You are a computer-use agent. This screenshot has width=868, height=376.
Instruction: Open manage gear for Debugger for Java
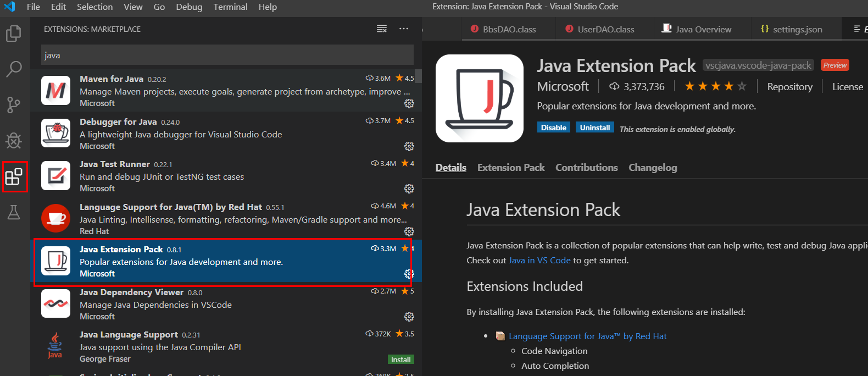[x=409, y=146]
